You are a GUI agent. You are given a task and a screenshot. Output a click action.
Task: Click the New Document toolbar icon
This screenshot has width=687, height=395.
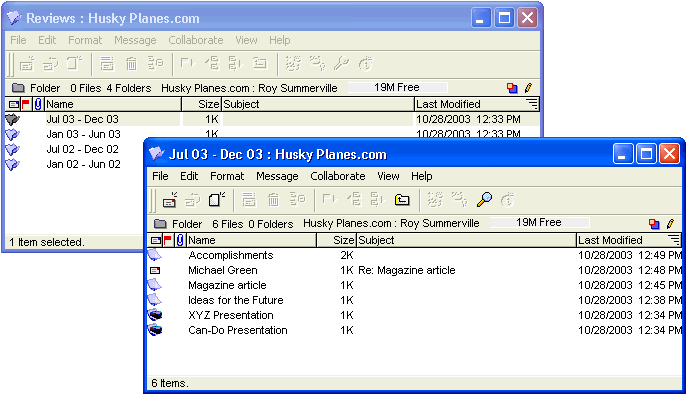pos(216,200)
